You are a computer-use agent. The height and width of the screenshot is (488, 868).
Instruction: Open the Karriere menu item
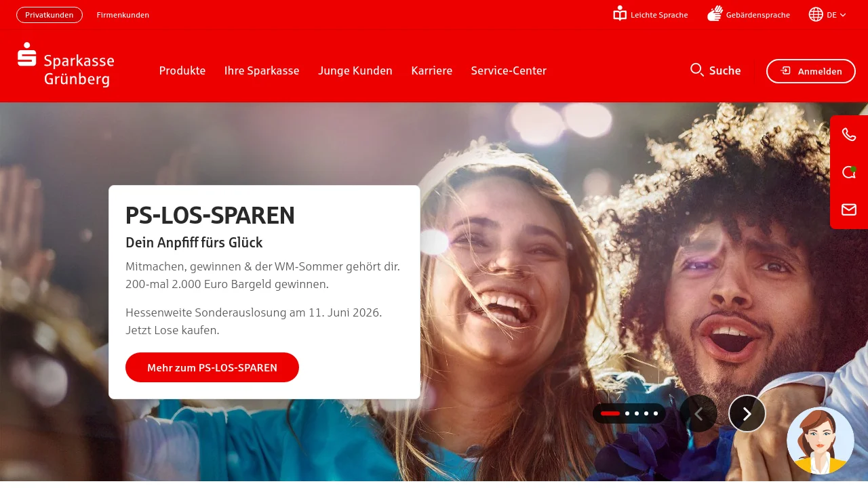click(x=431, y=70)
